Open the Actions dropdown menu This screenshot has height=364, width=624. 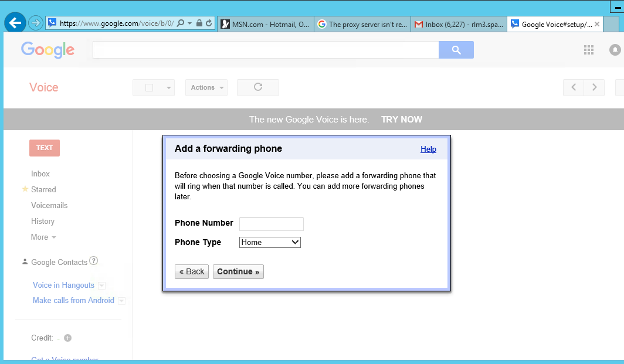(x=206, y=87)
